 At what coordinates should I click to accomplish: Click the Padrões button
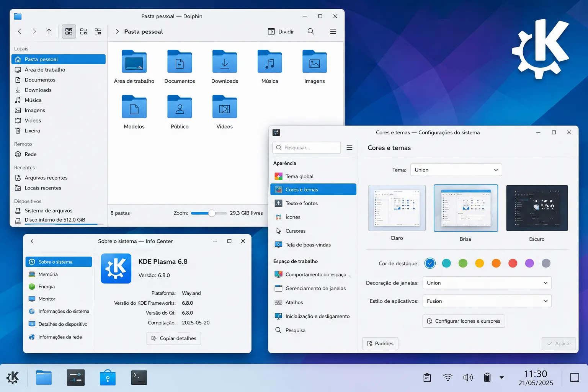pyautogui.click(x=381, y=344)
